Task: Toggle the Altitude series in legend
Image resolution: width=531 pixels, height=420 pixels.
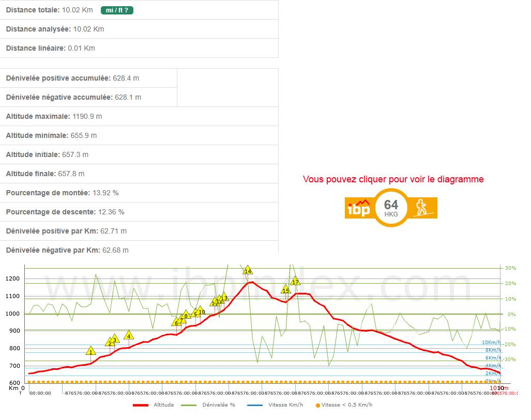Action: [164, 405]
